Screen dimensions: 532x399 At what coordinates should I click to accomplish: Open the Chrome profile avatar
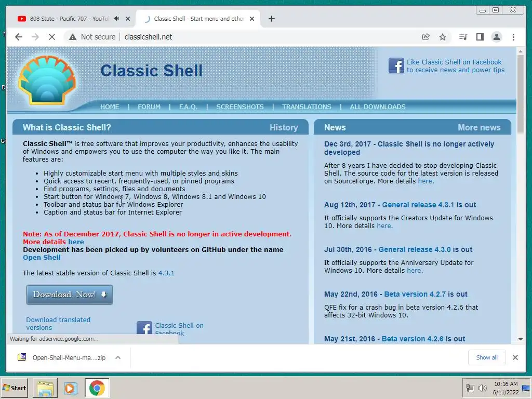pyautogui.click(x=496, y=37)
